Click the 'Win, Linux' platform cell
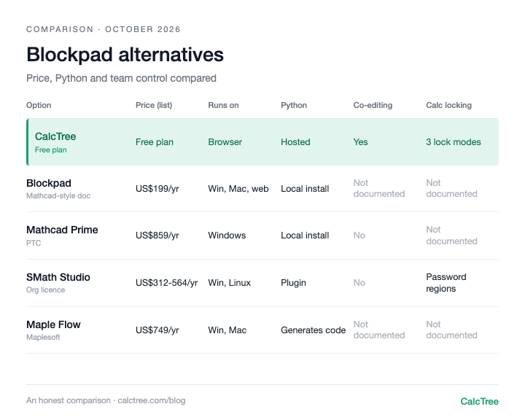 tap(230, 283)
